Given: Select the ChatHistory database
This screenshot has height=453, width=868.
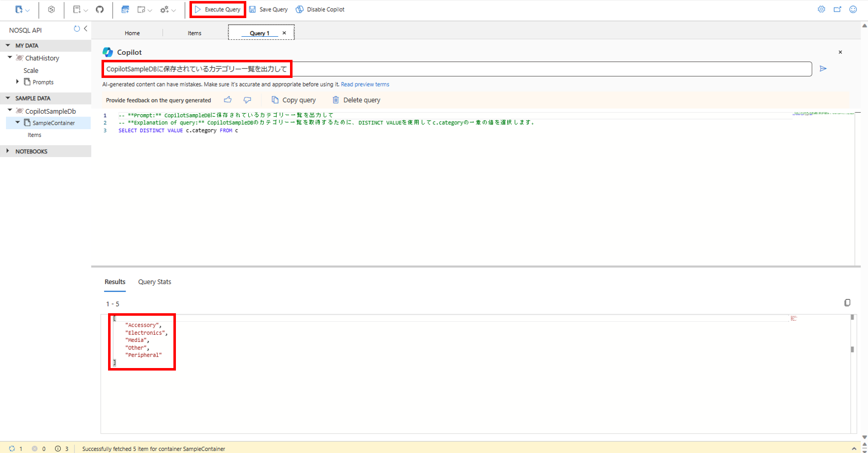Looking at the screenshot, I should click(x=42, y=58).
